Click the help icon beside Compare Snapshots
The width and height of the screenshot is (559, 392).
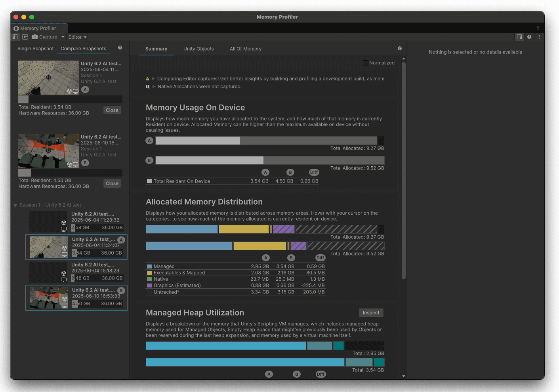click(x=120, y=48)
